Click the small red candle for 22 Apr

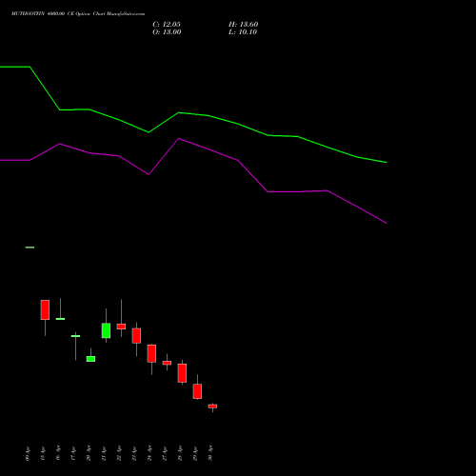121,327
